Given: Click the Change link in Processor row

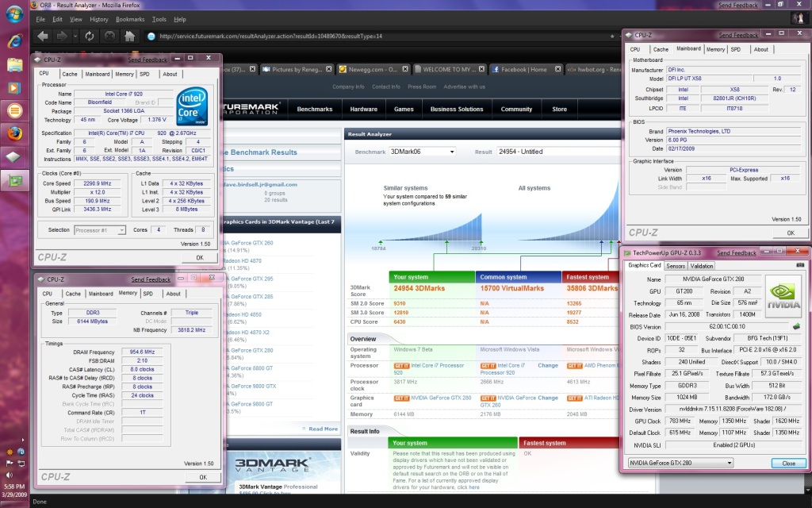Looking at the screenshot, I should click(547, 365).
